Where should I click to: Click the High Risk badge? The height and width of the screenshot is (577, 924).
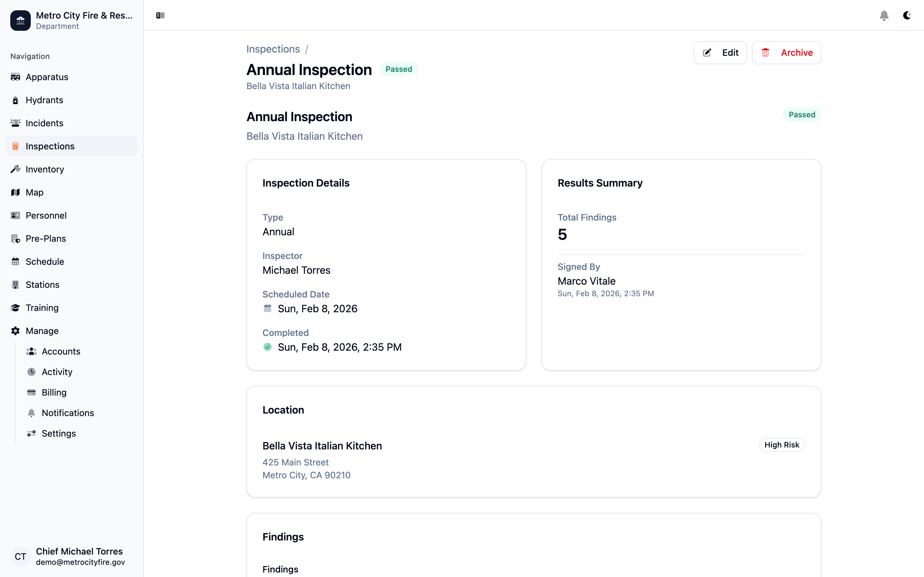[x=782, y=445]
